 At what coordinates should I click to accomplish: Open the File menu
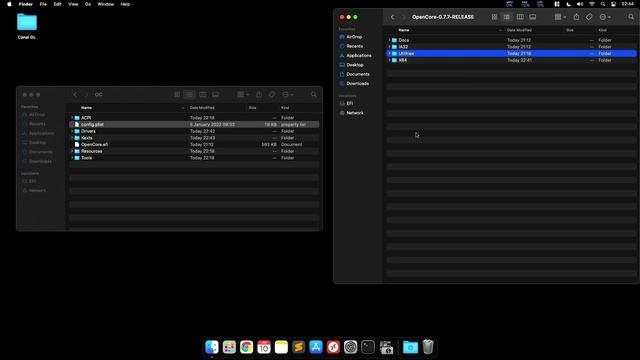43,4
